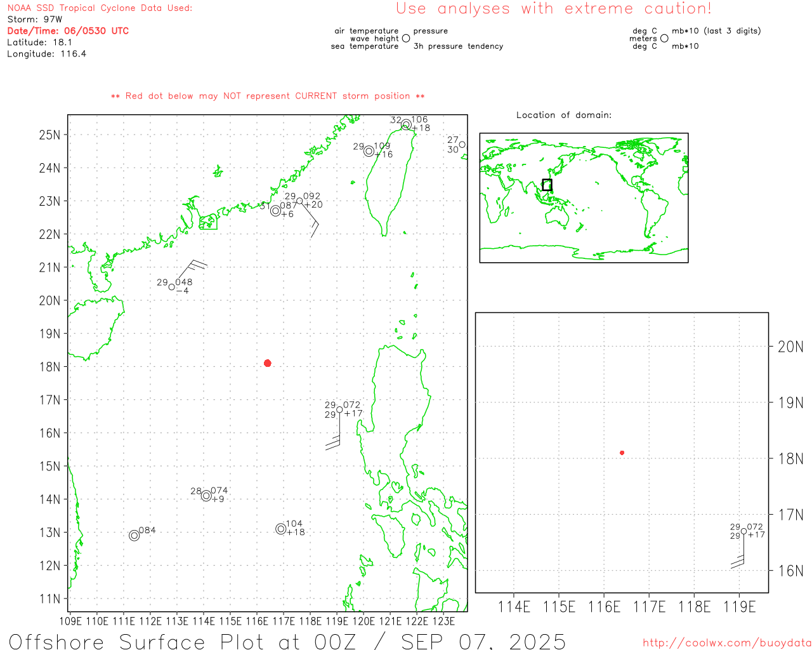
Task: Click the 'NOAA SSD Tropical Cyclone Data Used' heading
Action: pos(100,8)
